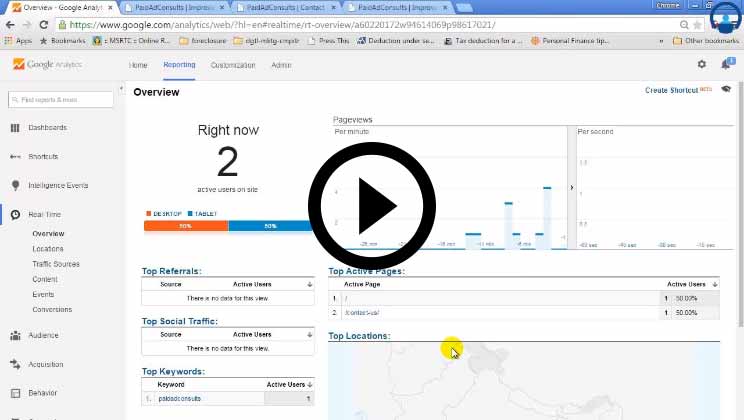The image size is (744, 420).
Task: Click the Acquisition arrows icon
Action: (x=15, y=365)
